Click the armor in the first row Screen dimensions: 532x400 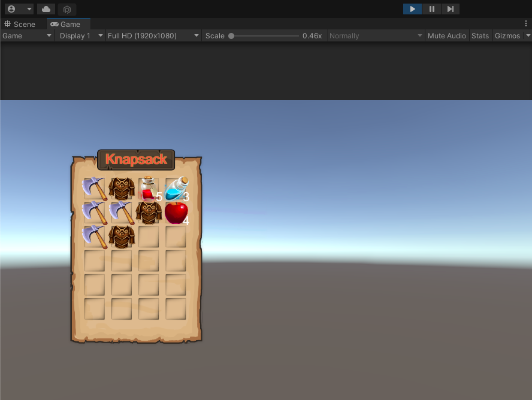[x=122, y=189]
